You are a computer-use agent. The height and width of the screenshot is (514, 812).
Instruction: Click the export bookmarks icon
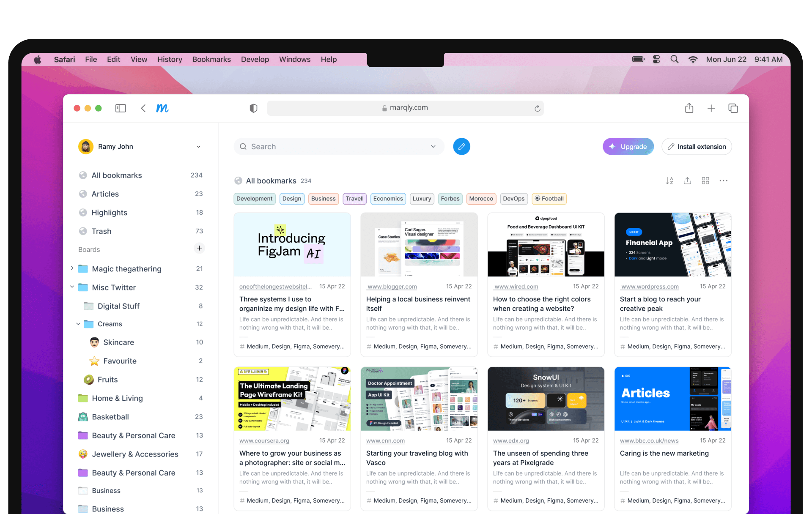tap(687, 181)
